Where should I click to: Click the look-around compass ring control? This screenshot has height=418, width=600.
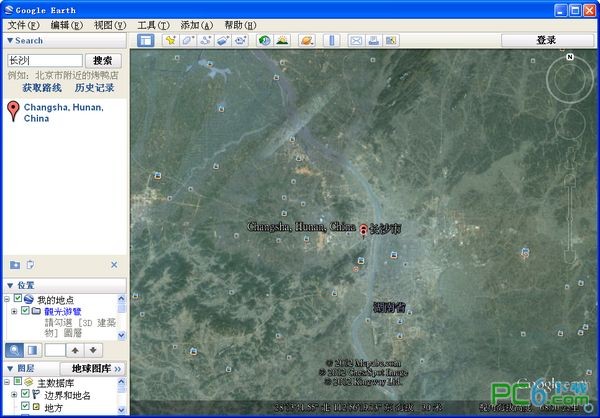click(570, 80)
